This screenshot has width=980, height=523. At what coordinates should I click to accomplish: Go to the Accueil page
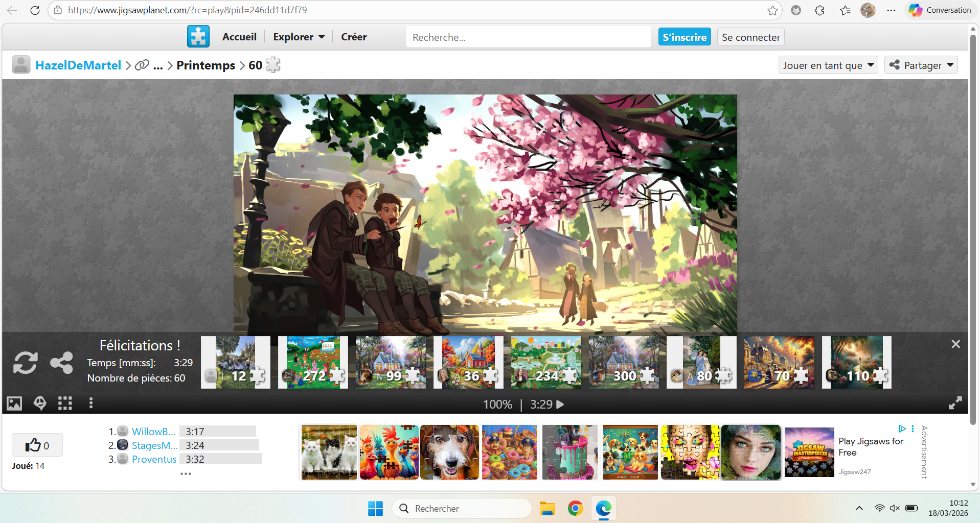tap(239, 37)
